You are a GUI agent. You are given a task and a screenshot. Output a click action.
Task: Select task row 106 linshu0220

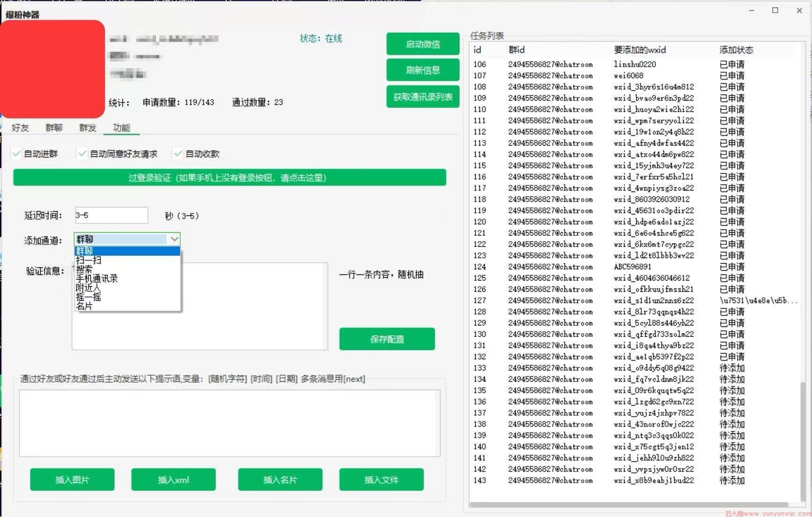(x=635, y=64)
